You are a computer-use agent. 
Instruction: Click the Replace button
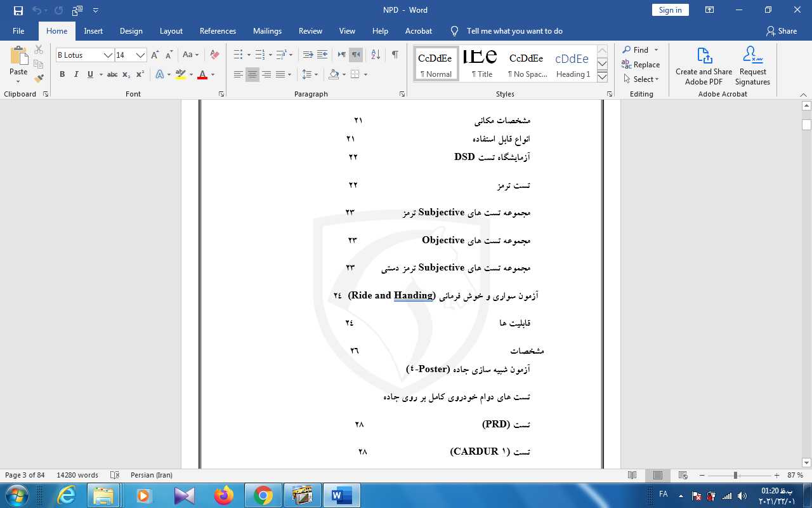pyautogui.click(x=641, y=65)
